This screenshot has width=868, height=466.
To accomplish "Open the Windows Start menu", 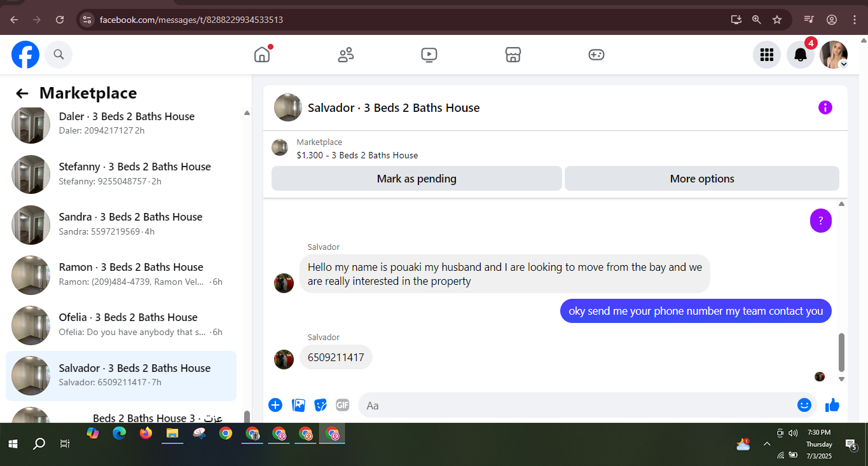I will 13,443.
